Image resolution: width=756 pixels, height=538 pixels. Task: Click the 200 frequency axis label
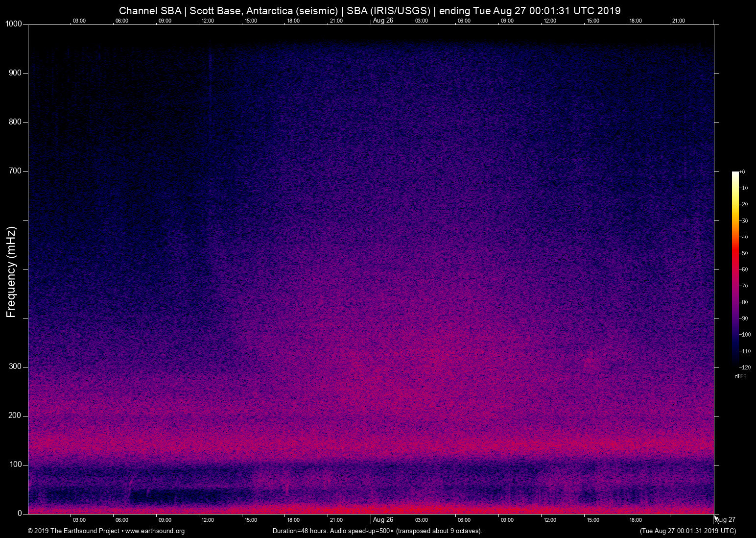[x=16, y=416]
